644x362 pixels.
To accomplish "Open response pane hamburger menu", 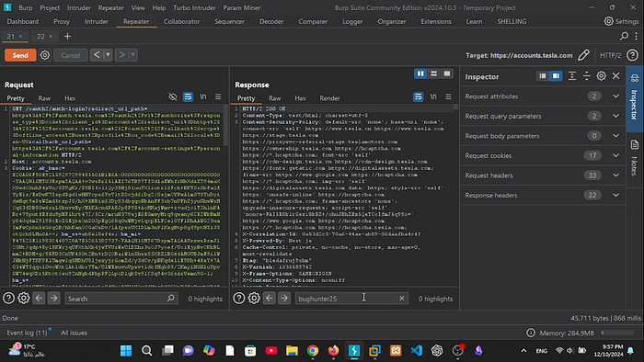I will [x=449, y=96].
